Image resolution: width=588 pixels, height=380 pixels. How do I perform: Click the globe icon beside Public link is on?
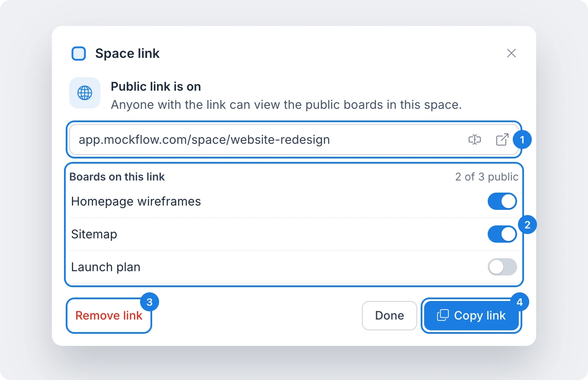pos(85,93)
